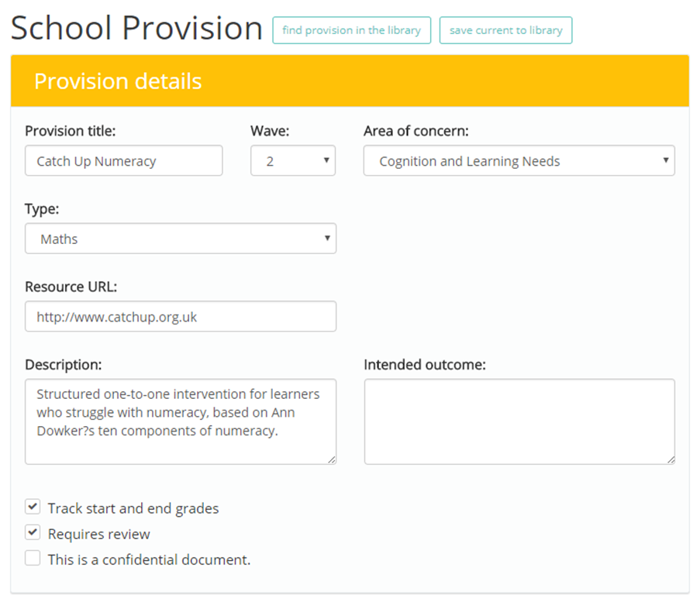Enable the confidential document checkbox

tap(33, 558)
